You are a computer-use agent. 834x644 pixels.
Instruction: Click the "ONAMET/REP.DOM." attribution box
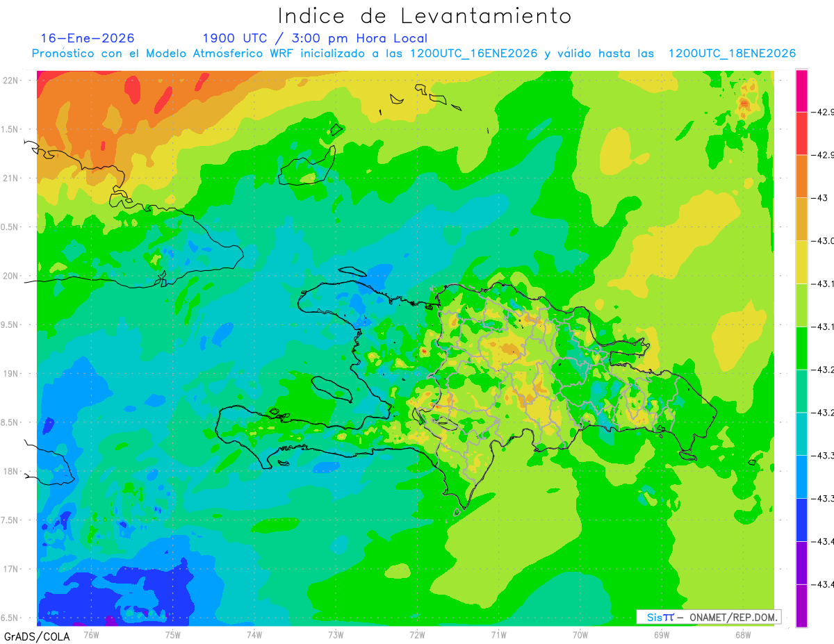tap(708, 617)
